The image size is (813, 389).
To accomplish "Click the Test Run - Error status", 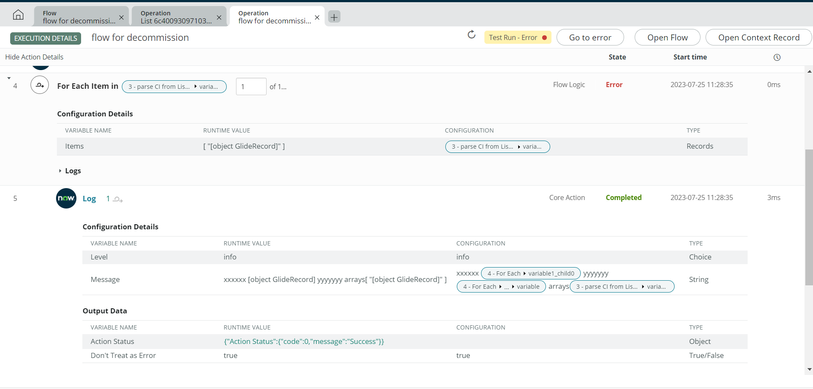I will (517, 37).
